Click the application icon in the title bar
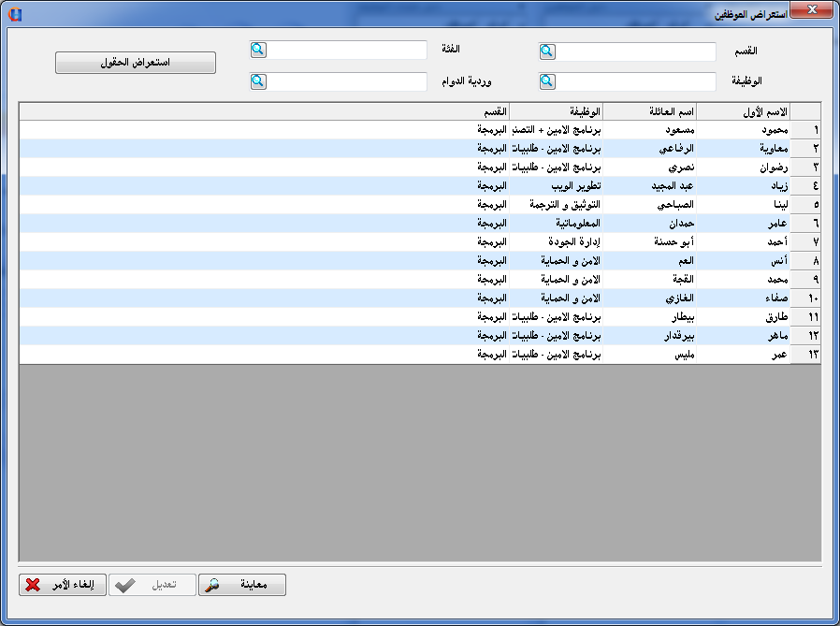The height and width of the screenshot is (626, 840). [x=13, y=14]
